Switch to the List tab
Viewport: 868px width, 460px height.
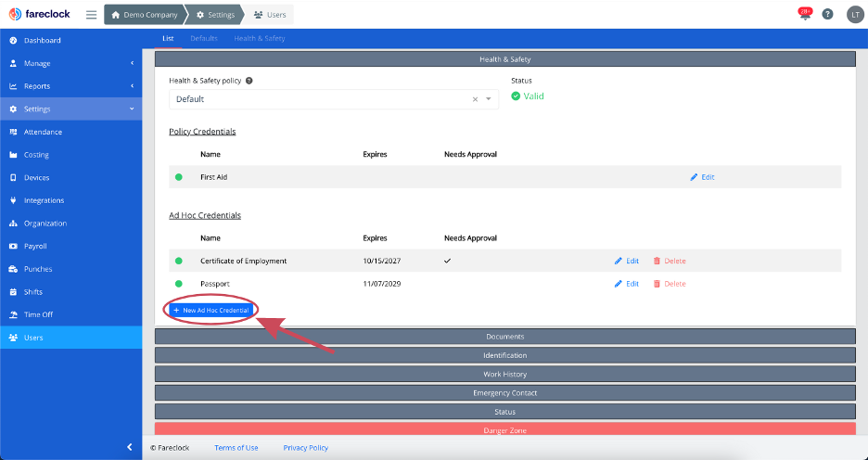168,38
